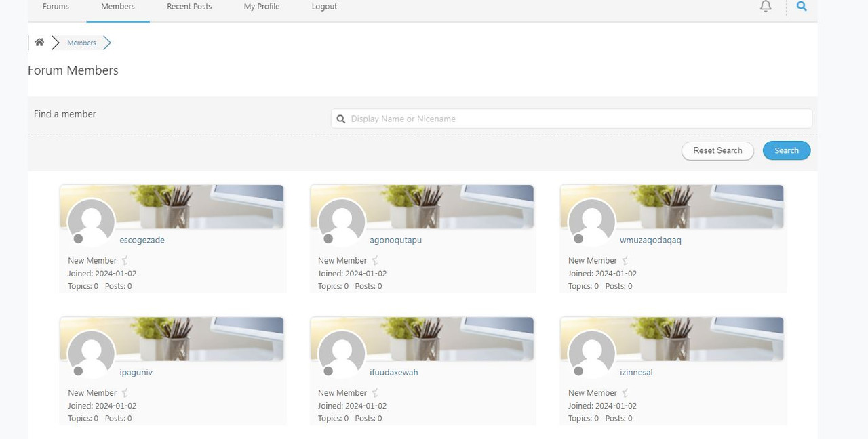Click the Forum Members heading
Screen dimensions: 868x439
(x=73, y=70)
